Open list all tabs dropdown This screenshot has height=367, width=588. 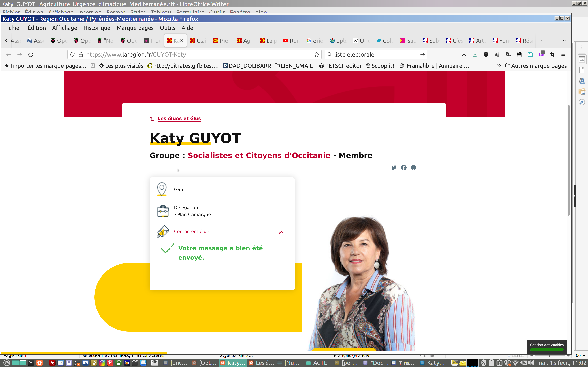[x=564, y=41]
